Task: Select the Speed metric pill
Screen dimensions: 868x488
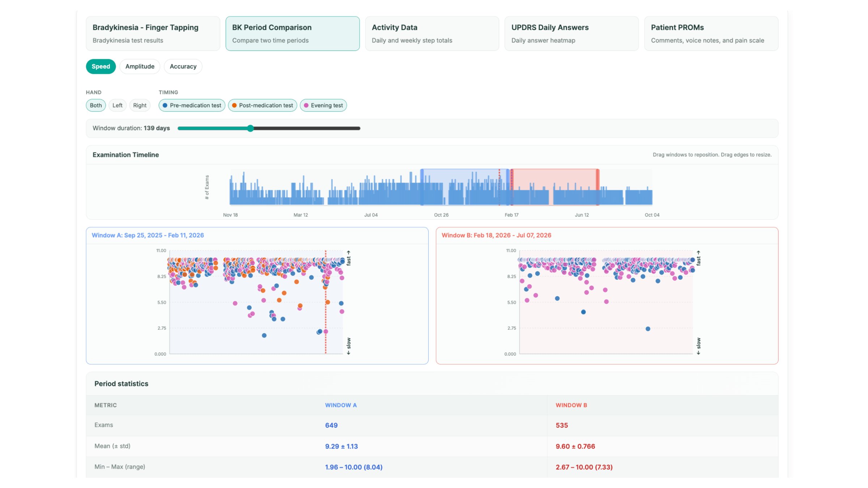Action: click(101, 67)
